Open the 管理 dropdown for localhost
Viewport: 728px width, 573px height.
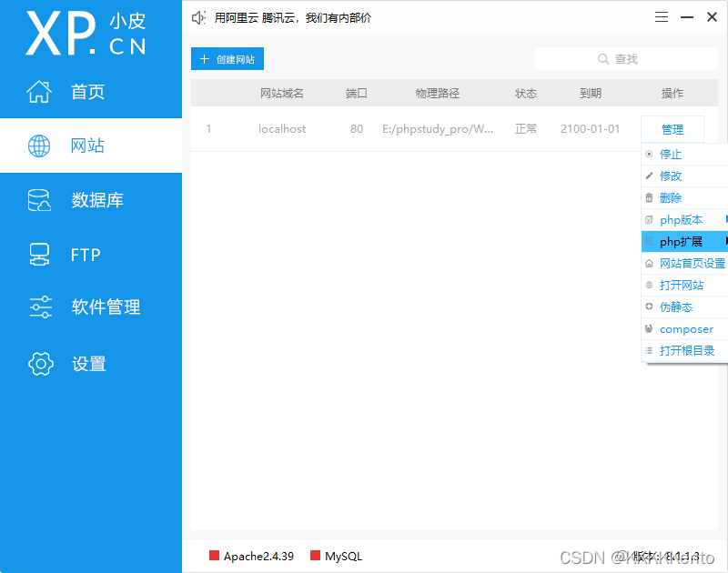(x=672, y=128)
